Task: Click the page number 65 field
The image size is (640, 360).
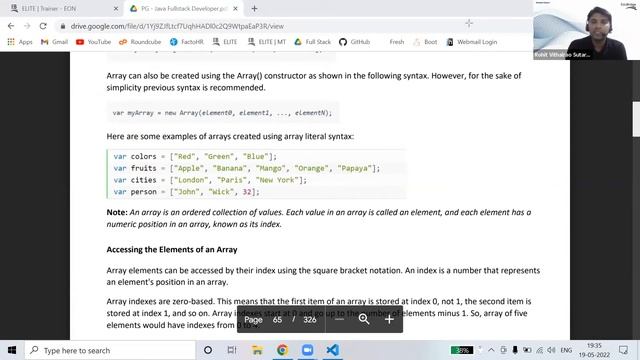Action: [x=278, y=320]
